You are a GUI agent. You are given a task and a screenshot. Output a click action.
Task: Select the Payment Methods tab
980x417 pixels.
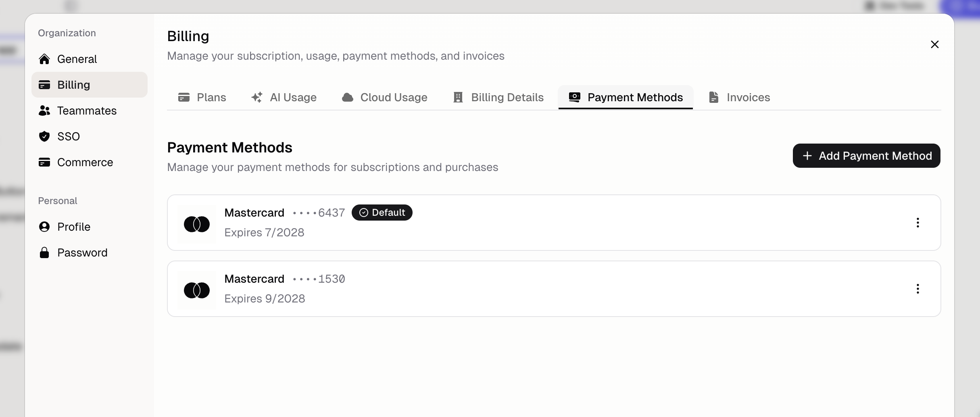pos(626,97)
